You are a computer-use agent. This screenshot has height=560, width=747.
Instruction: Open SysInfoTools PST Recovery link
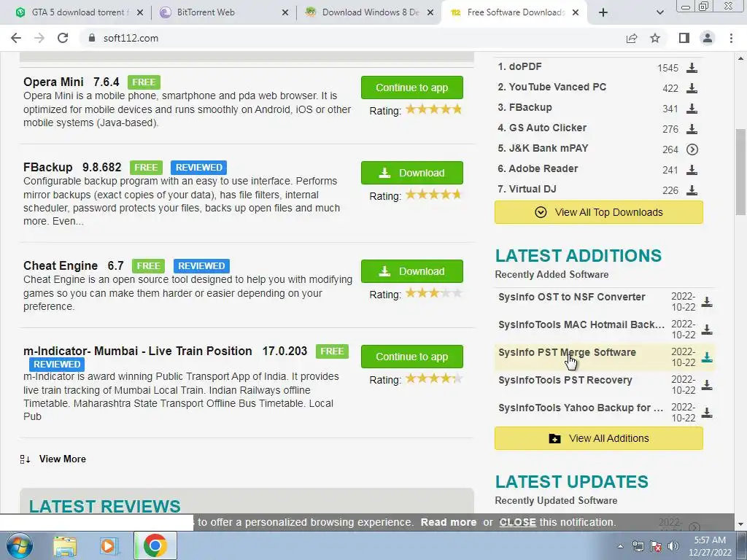(x=565, y=380)
